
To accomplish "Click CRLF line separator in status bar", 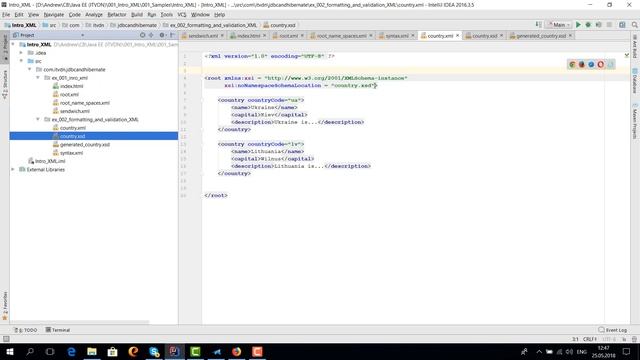I will point(590,339).
